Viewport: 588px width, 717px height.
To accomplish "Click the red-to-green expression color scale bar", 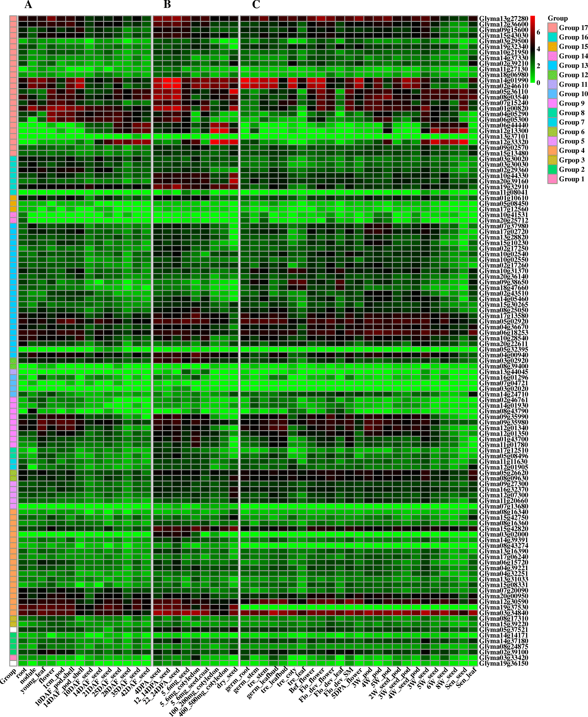I will click(x=533, y=49).
